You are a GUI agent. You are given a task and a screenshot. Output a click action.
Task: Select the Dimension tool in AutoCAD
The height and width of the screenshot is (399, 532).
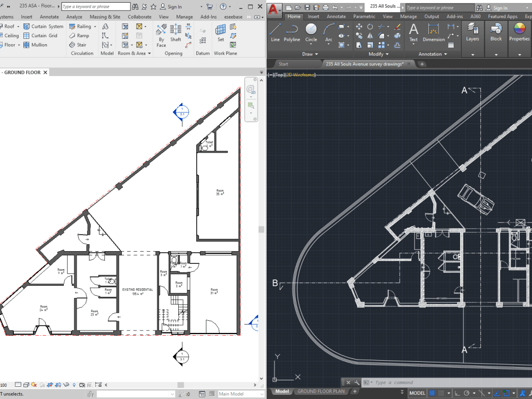pos(434,33)
